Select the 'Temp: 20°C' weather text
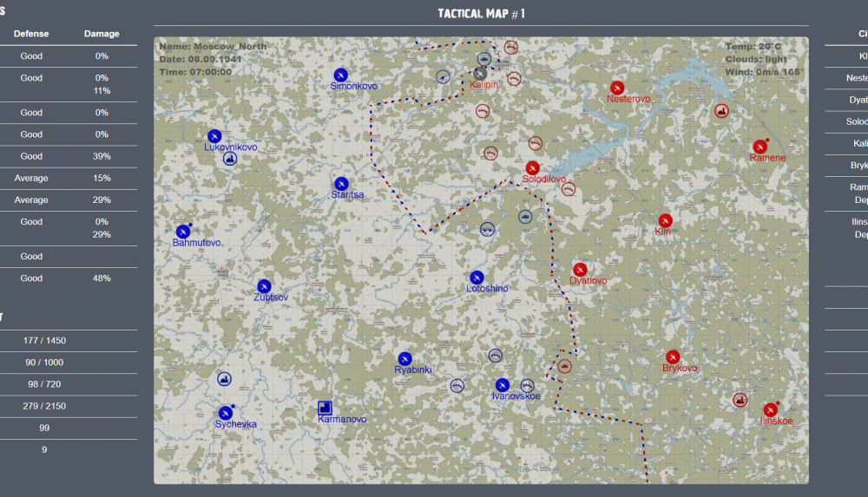 pos(753,47)
